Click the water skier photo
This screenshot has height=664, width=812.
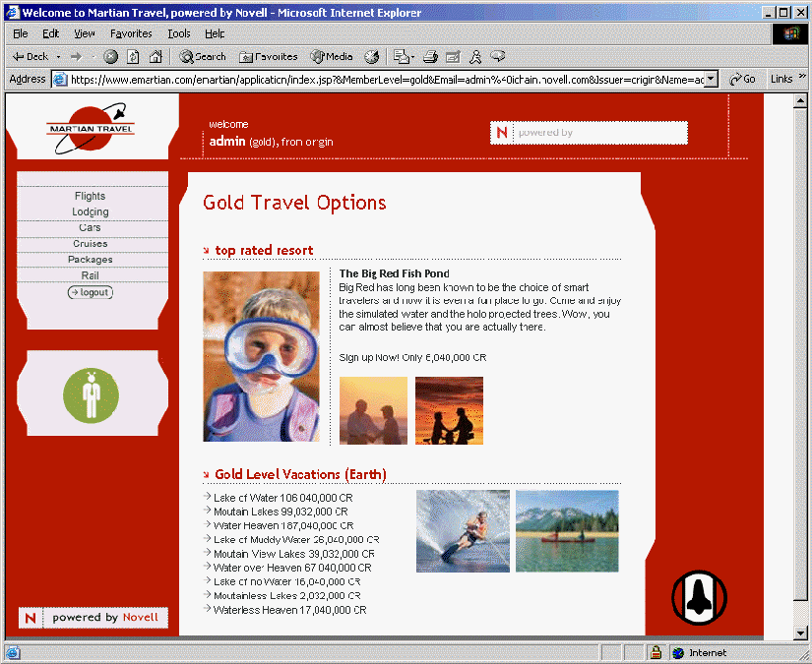tap(463, 531)
